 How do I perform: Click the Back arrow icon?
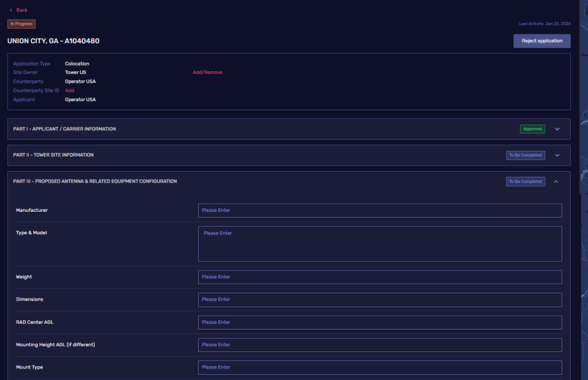[x=10, y=10]
